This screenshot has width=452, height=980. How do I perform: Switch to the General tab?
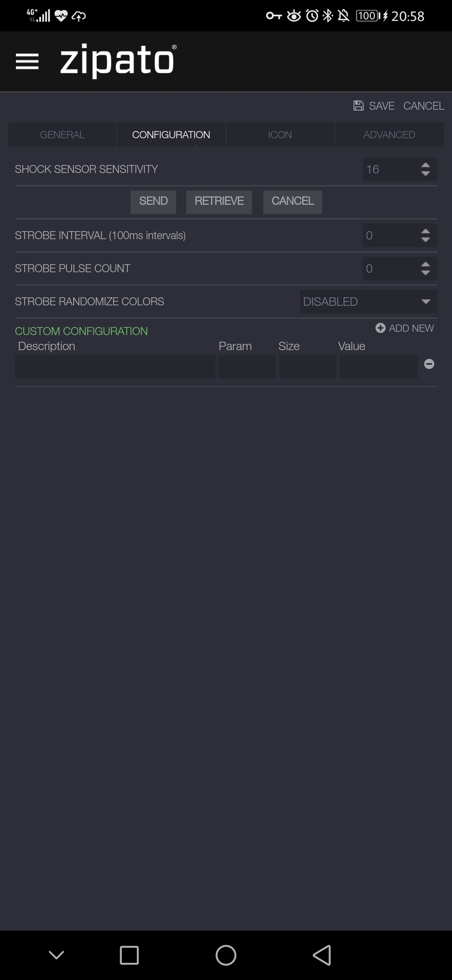(62, 134)
